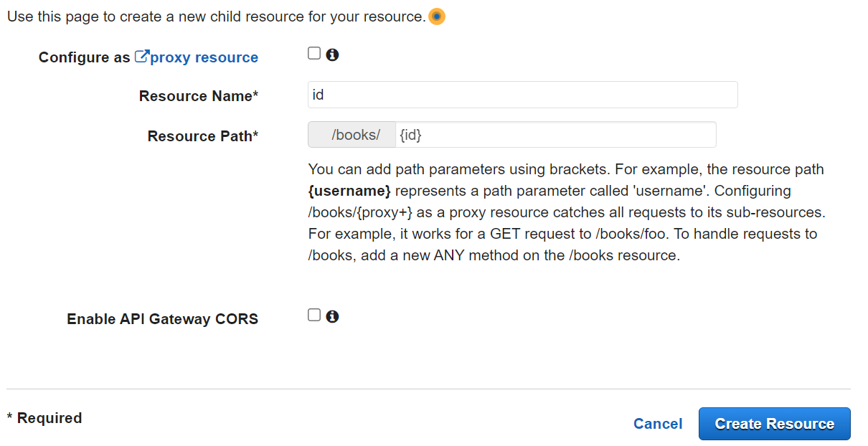The image size is (868, 446).
Task: Focus the Resource Name input field
Action: (x=522, y=94)
